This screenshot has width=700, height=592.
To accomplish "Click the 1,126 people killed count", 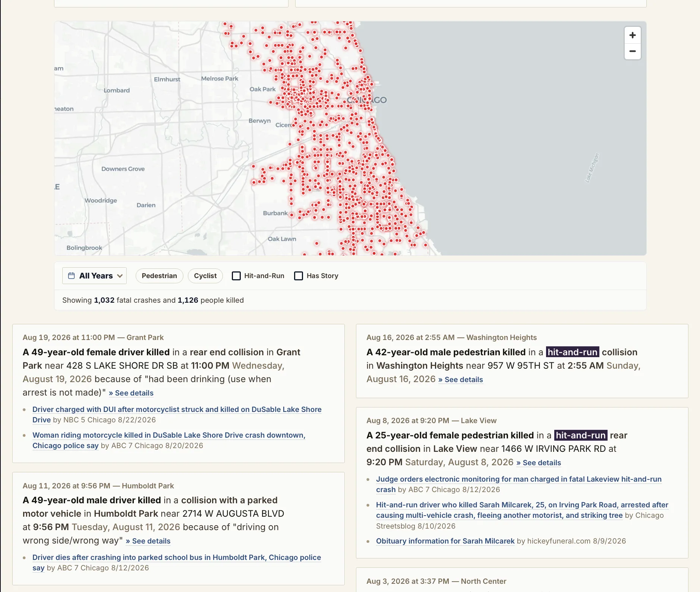I will 188,300.
